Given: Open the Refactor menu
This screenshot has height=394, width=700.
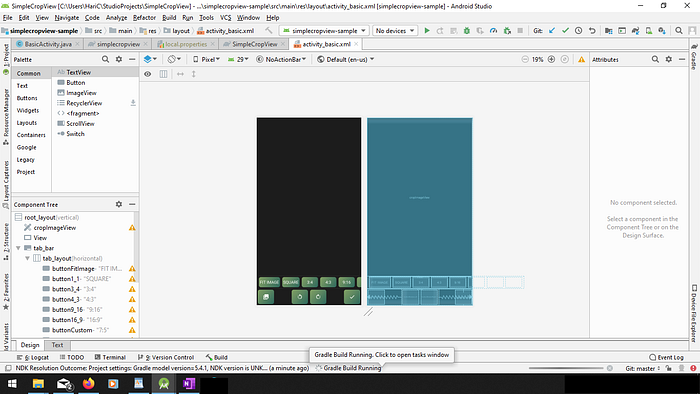Looking at the screenshot, I should pyautogui.click(x=144, y=18).
